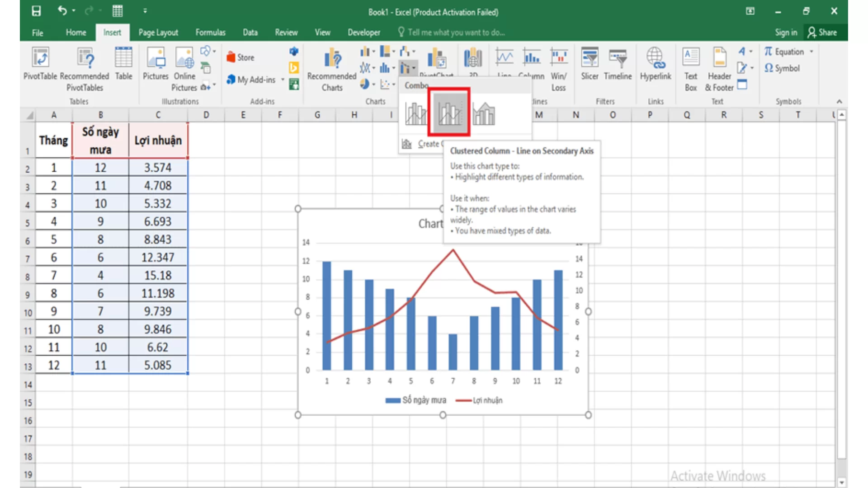The width and height of the screenshot is (868, 488).
Task: Click Sign in link
Action: click(786, 33)
